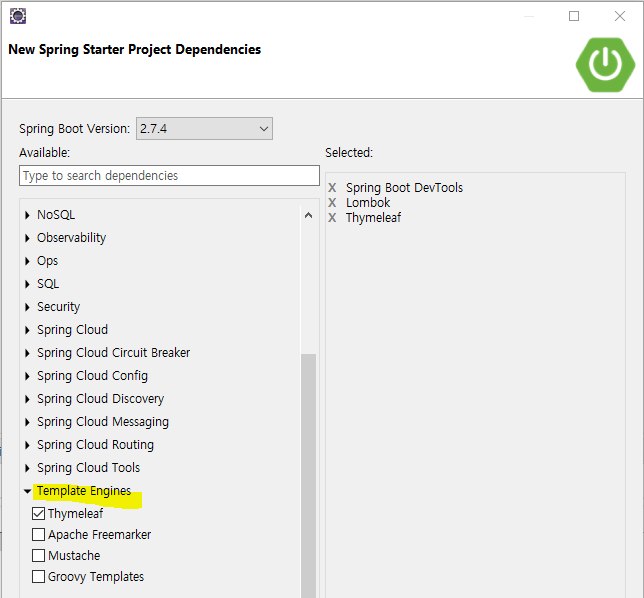
Task: Expand the Spring Cloud Discovery category
Action: pyautogui.click(x=27, y=399)
